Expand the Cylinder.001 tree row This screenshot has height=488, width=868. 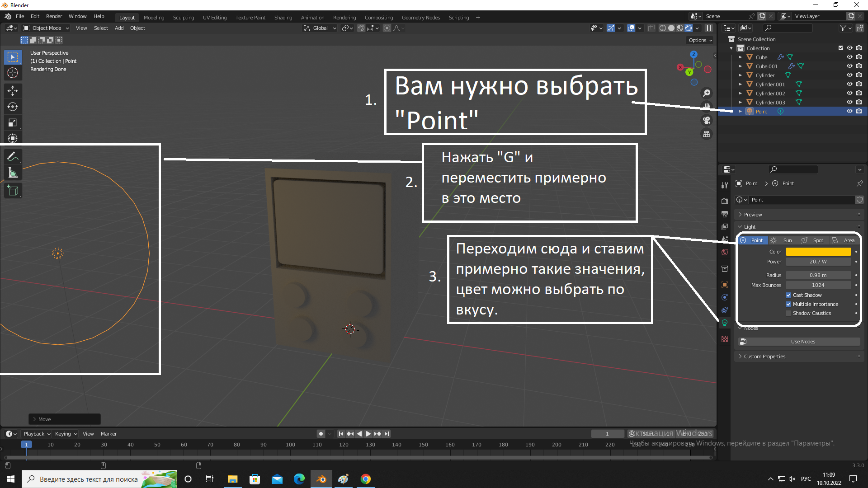[740, 84]
